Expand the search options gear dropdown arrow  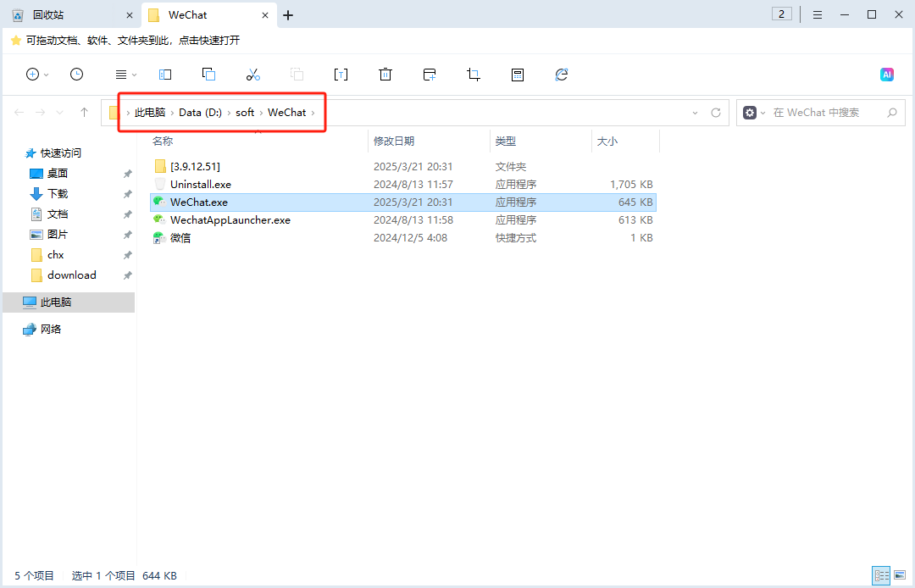point(762,113)
